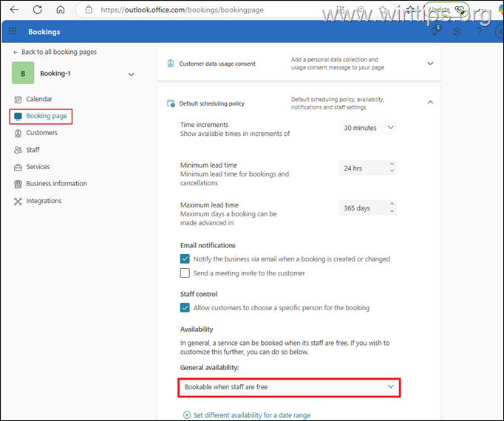504x421 pixels.
Task: Click the Email notifications heading
Action: (x=208, y=245)
